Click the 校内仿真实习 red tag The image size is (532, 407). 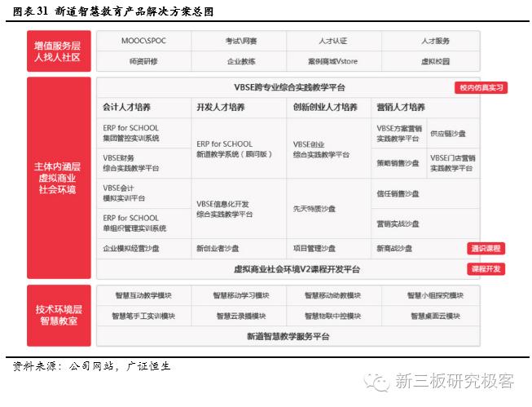[481, 87]
